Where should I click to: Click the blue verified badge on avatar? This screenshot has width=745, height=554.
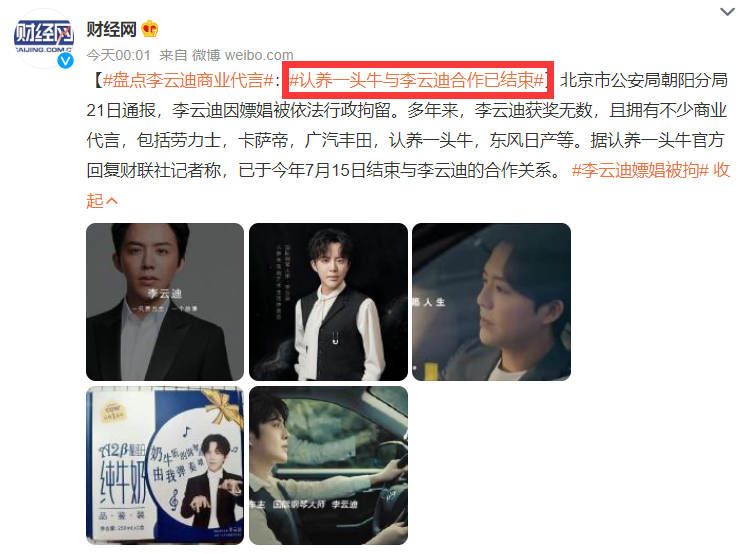[66, 61]
